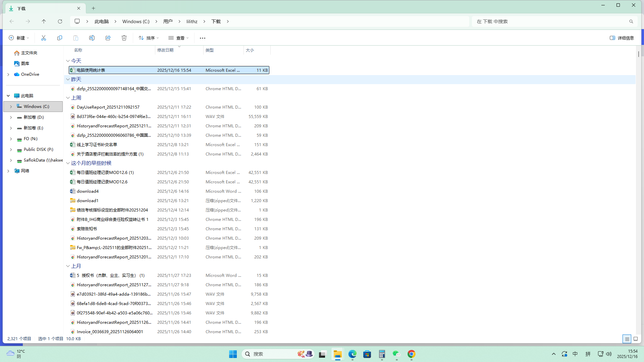Click the Delete trash can icon
The image size is (644, 362).
[x=124, y=38]
